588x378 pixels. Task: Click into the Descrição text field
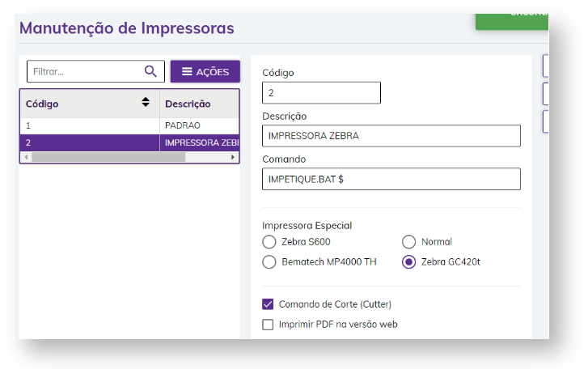391,136
